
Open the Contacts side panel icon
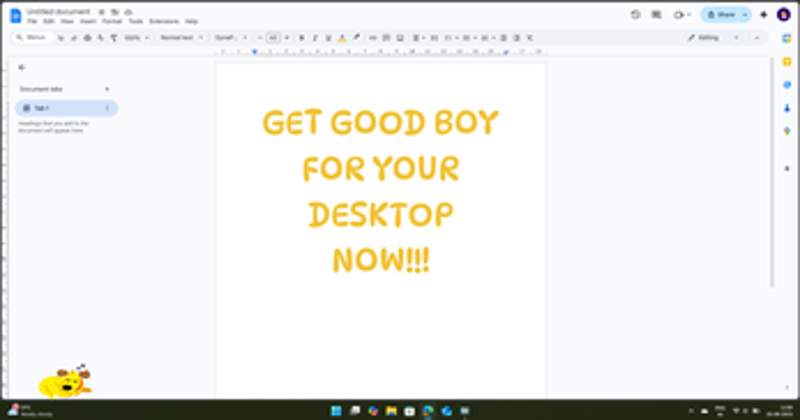pos(787,108)
